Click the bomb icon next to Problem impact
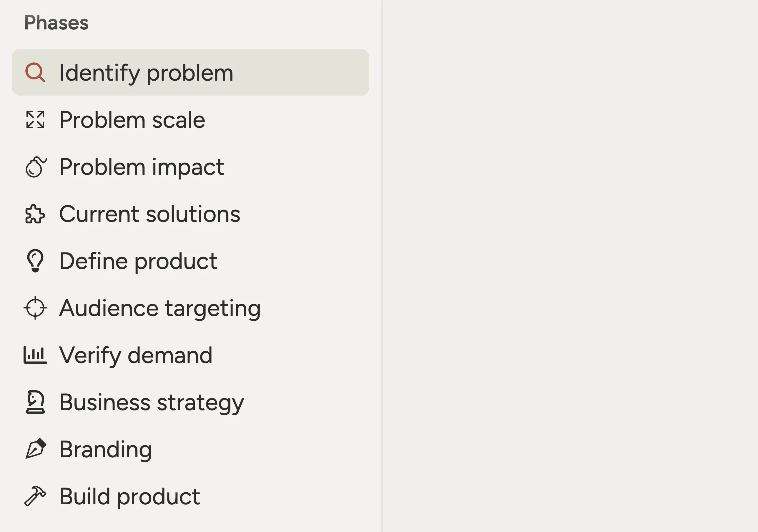This screenshot has width=758, height=532. click(36, 167)
